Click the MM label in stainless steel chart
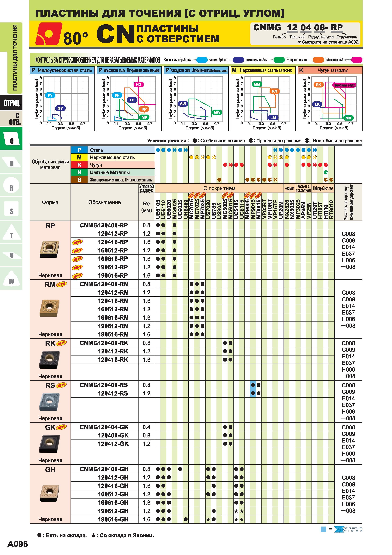Screen dimensions: 392x555 click(257, 84)
